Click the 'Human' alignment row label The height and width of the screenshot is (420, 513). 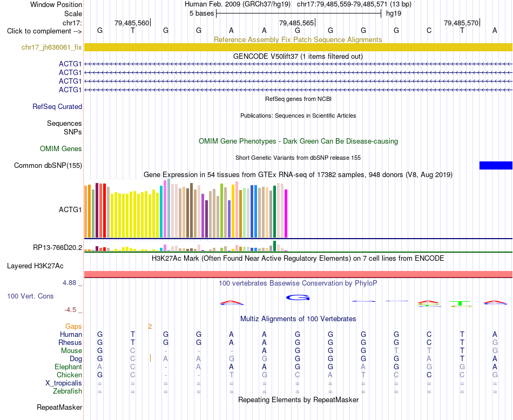[x=71, y=334]
